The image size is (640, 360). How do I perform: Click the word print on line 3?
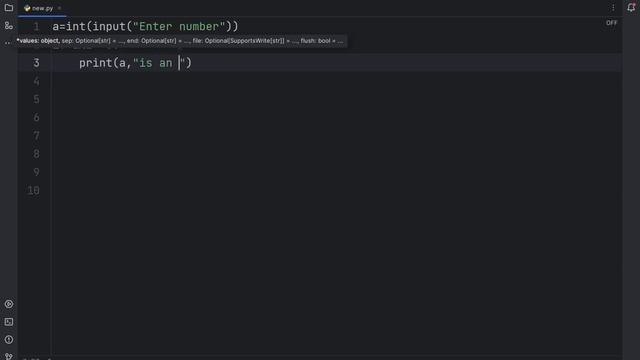coord(96,63)
